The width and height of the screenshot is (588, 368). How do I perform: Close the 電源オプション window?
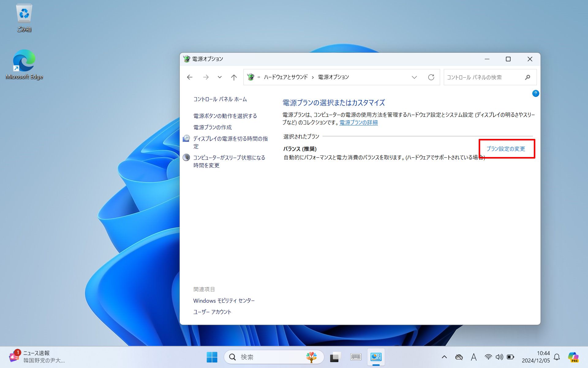click(x=530, y=59)
